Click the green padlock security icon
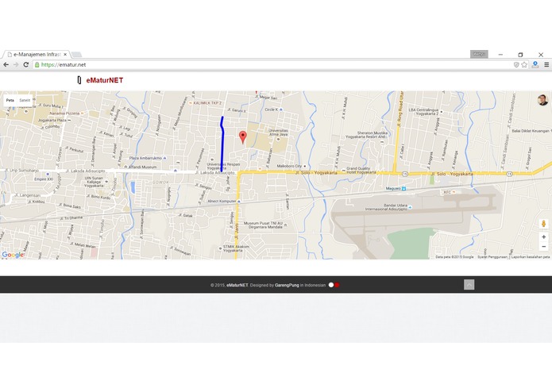The height and width of the screenshot is (392, 552). [x=37, y=65]
